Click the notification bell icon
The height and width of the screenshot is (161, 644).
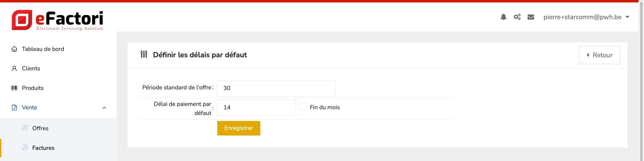(503, 17)
